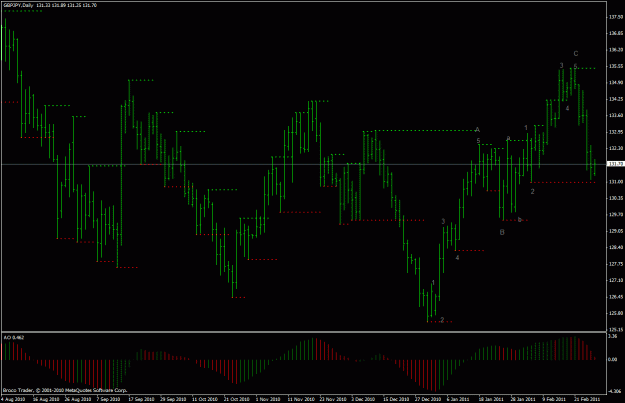Click the 135.55 price scale label
This screenshot has height=403, width=625.
(x=615, y=66)
